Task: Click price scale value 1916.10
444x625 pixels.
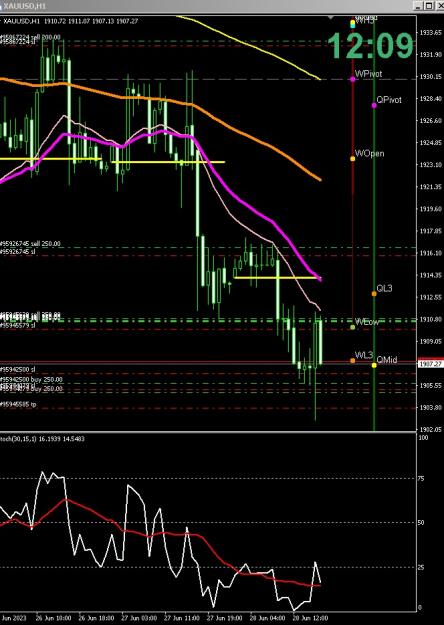Action: tap(430, 253)
